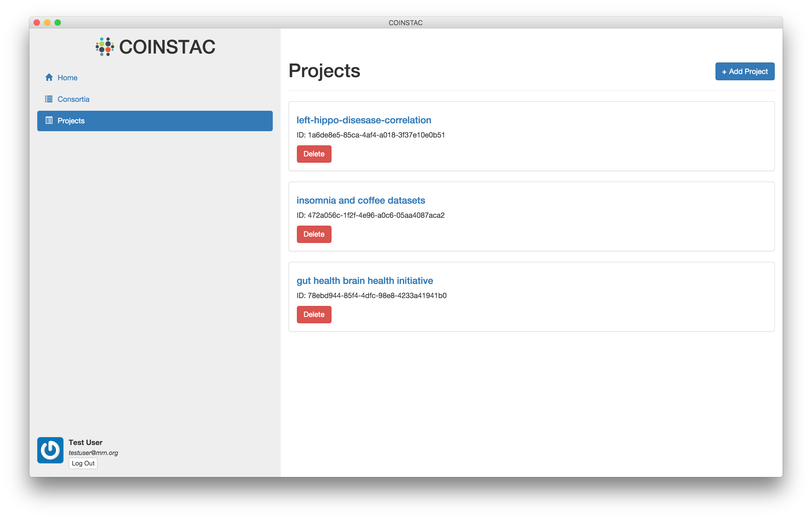Open the Home navigation link
The width and height of the screenshot is (812, 519).
(x=67, y=78)
